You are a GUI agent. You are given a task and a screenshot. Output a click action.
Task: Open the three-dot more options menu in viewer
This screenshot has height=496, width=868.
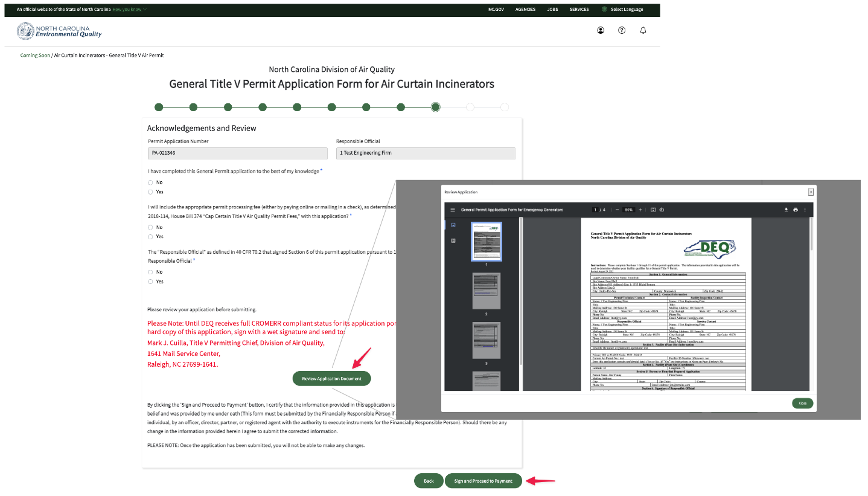point(805,210)
